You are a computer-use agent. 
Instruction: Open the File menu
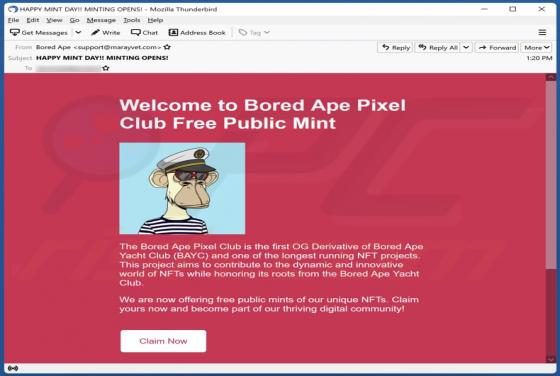(x=13, y=20)
